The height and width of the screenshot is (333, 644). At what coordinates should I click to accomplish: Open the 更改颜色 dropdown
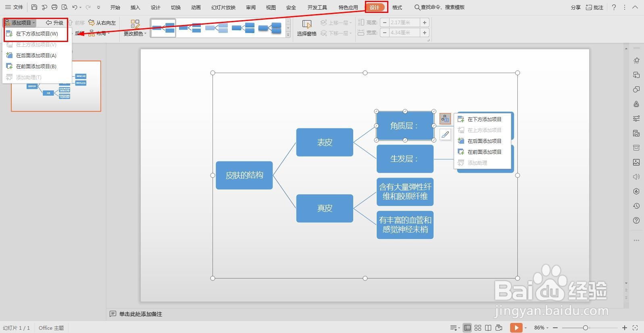point(135,28)
